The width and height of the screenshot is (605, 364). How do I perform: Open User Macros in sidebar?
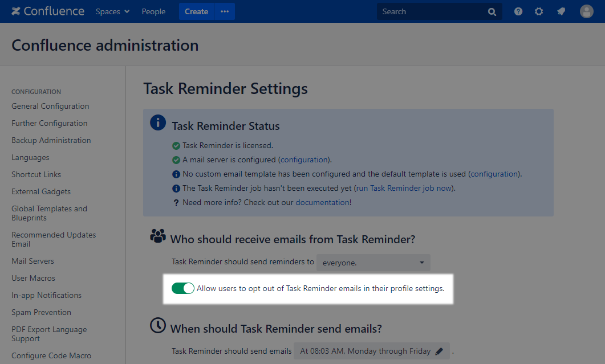pos(33,278)
